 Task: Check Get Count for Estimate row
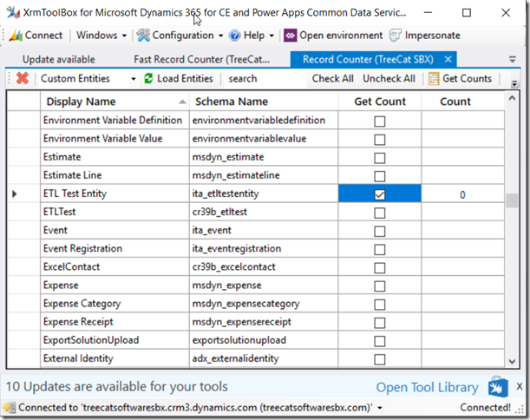380,158
